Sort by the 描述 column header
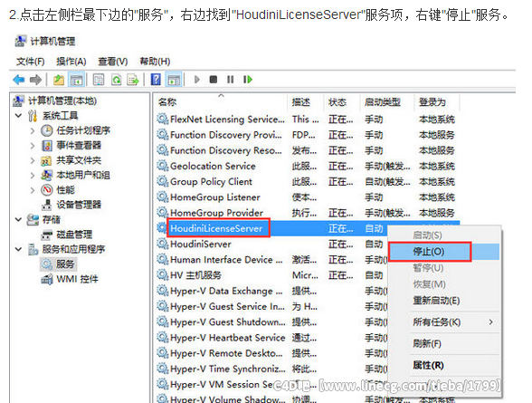 click(x=306, y=102)
